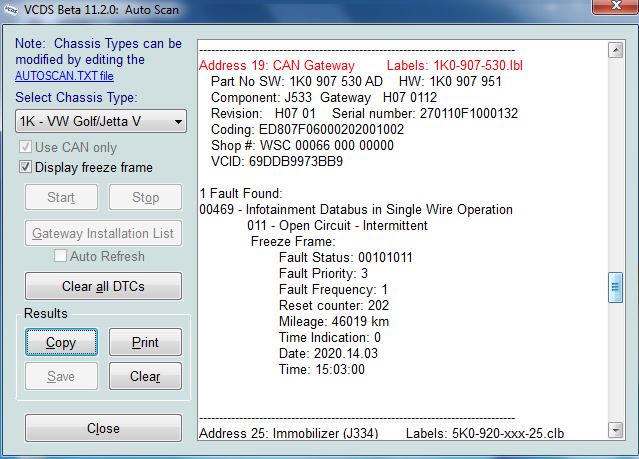The image size is (639, 459).
Task: Click the red 'Address 19: CAN Gateway' heading
Action: point(277,66)
